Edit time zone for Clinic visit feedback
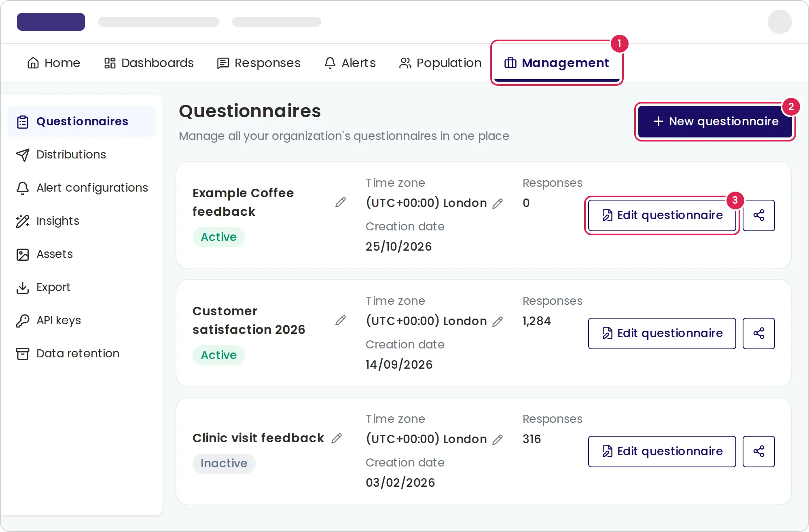The height and width of the screenshot is (532, 809). (498, 439)
